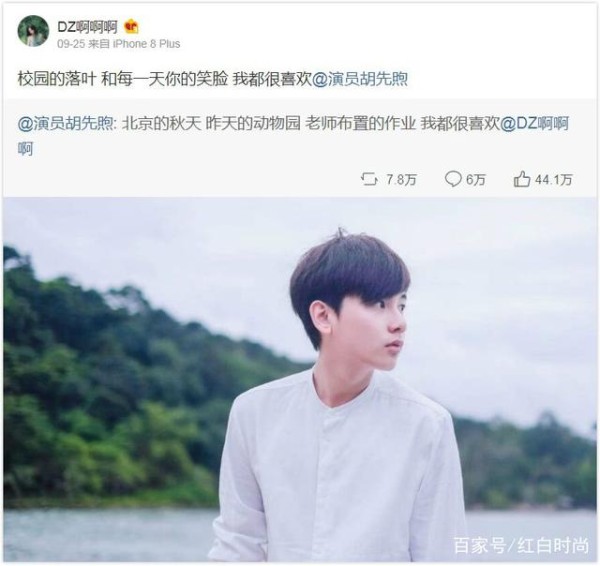Click the VIP crown badge beside username

point(131,26)
